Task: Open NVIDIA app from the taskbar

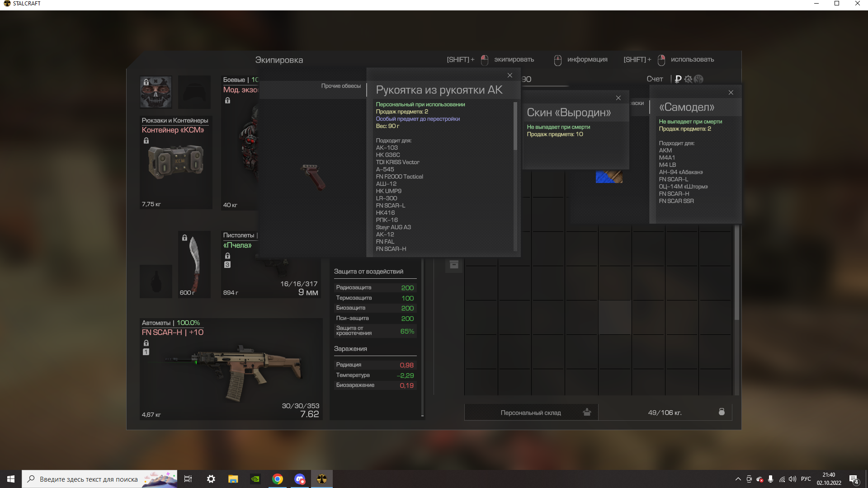Action: pos(255,479)
